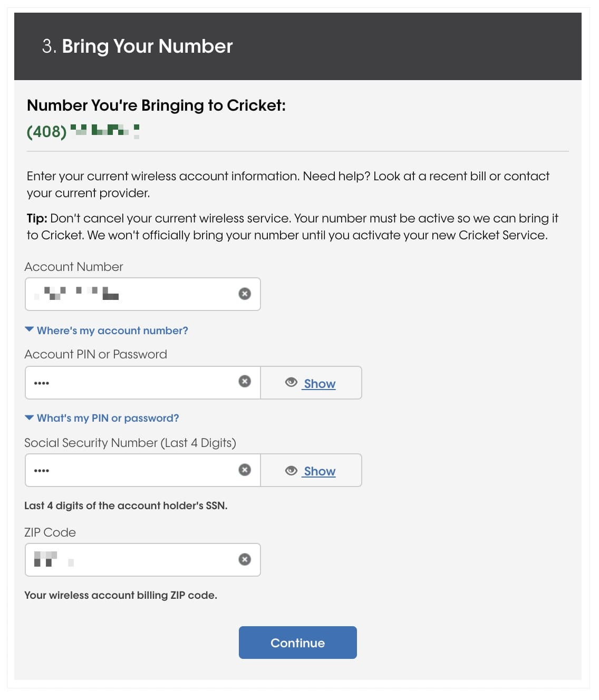Expand "Where's my account number?" help

pyautogui.click(x=112, y=330)
